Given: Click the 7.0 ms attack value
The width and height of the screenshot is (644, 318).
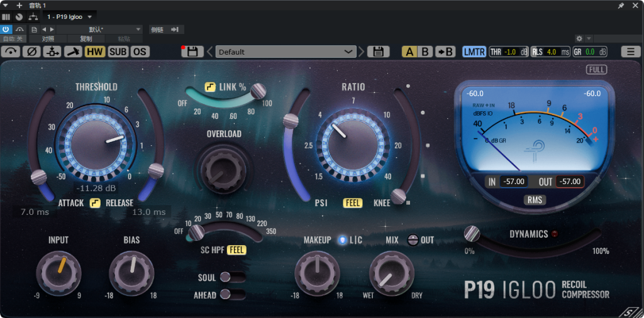Looking at the screenshot, I should pos(35,212).
